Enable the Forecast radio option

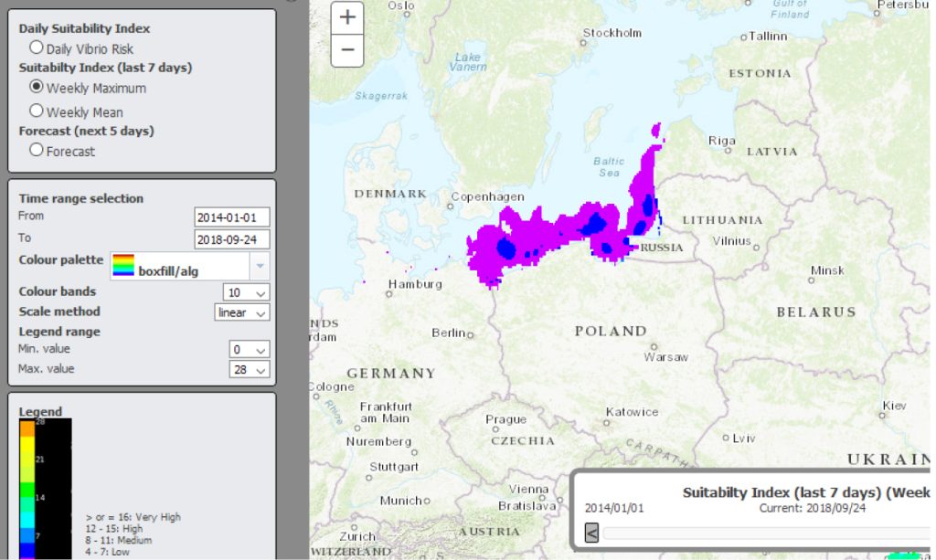point(37,150)
